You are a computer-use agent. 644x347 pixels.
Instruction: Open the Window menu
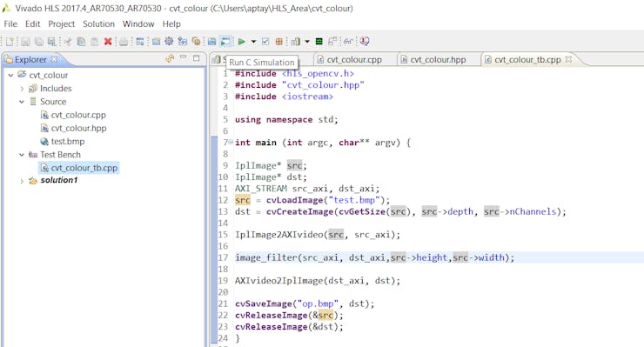pos(138,23)
